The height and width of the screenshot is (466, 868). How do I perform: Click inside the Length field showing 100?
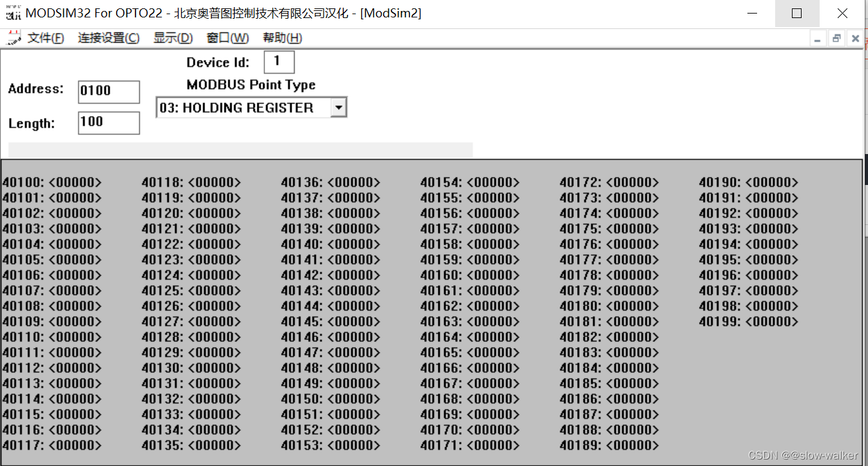pyautogui.click(x=108, y=122)
